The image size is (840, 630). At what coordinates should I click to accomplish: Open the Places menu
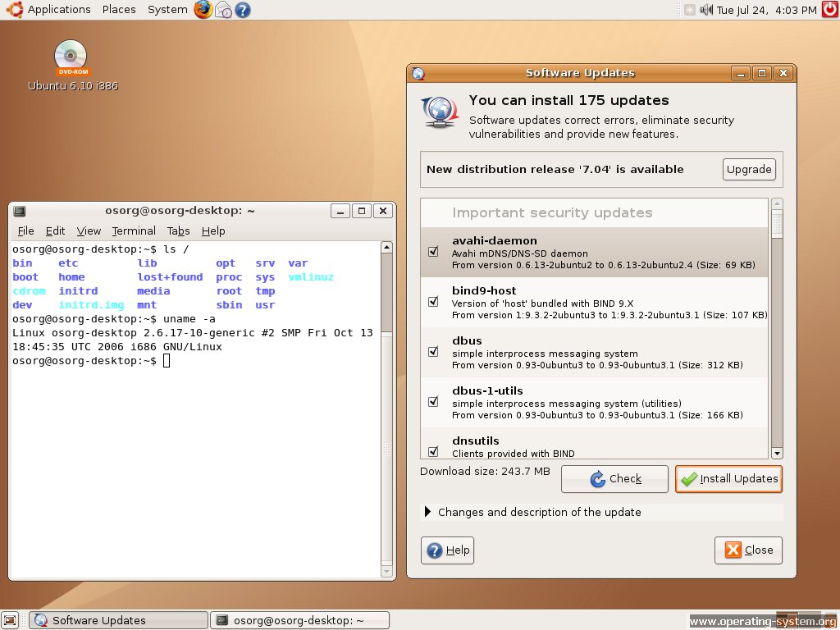119,10
